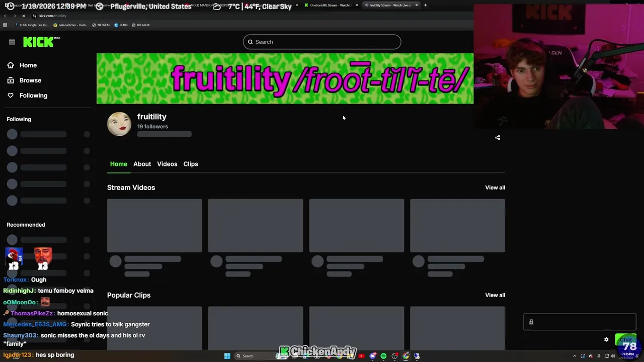Viewport: 644px width, 362px height.
Task: Click the Kick search box
Action: (x=322, y=42)
